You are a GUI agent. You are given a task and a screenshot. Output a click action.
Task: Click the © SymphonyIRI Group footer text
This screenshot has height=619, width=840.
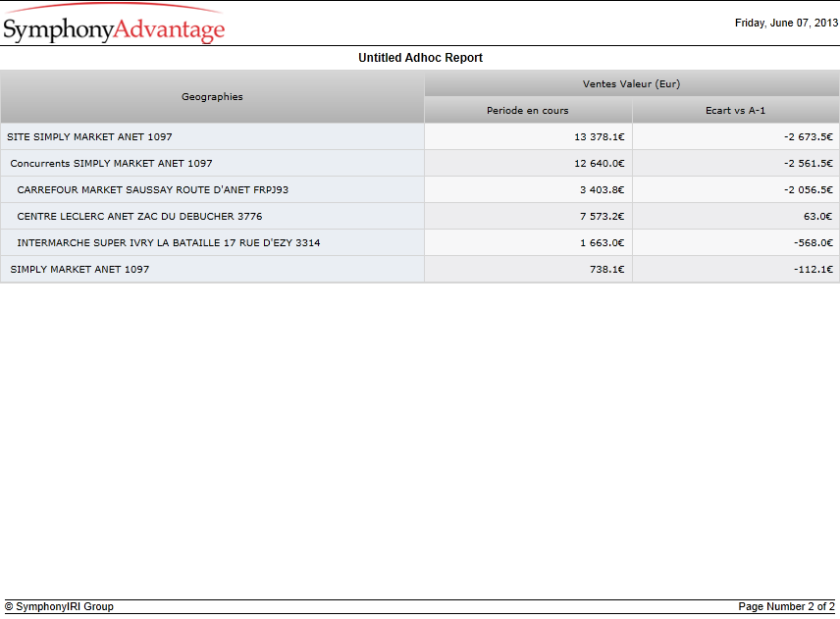(x=59, y=606)
